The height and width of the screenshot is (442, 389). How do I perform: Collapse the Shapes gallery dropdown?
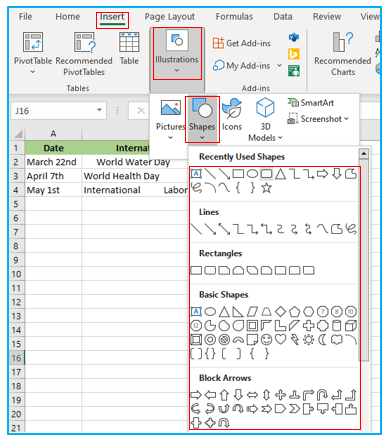click(202, 137)
